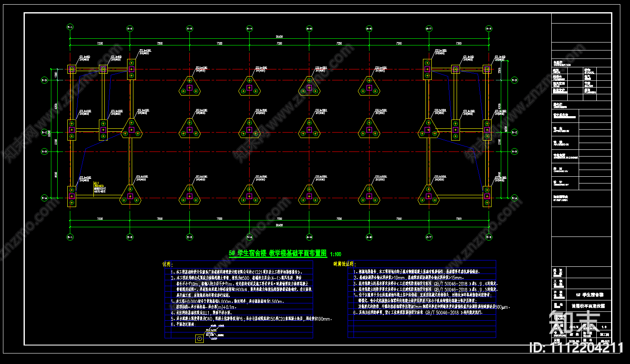Click the 'APPROVED BY' label in the title block
The width and height of the screenshot is (630, 364).
pos(561,131)
